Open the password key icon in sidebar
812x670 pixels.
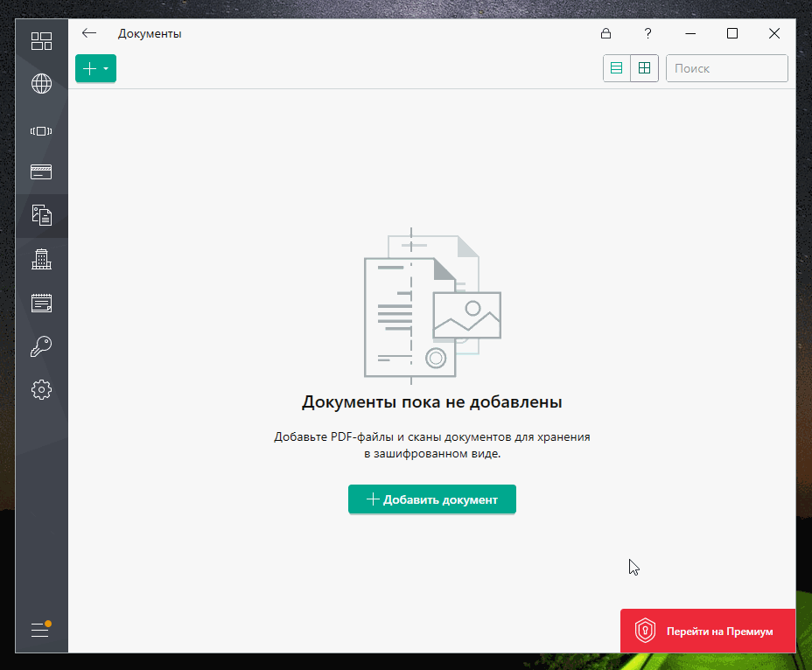coord(41,346)
